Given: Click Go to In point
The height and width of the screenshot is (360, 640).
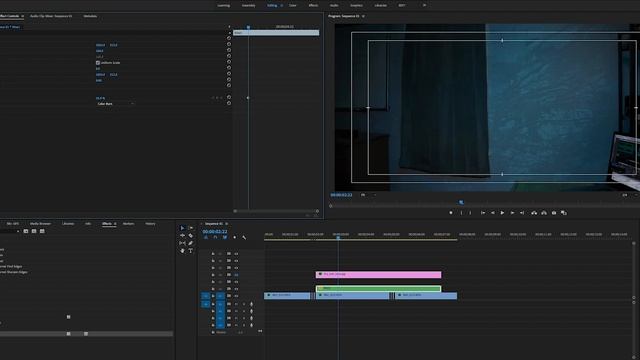Looking at the screenshot, I should [x=483, y=213].
